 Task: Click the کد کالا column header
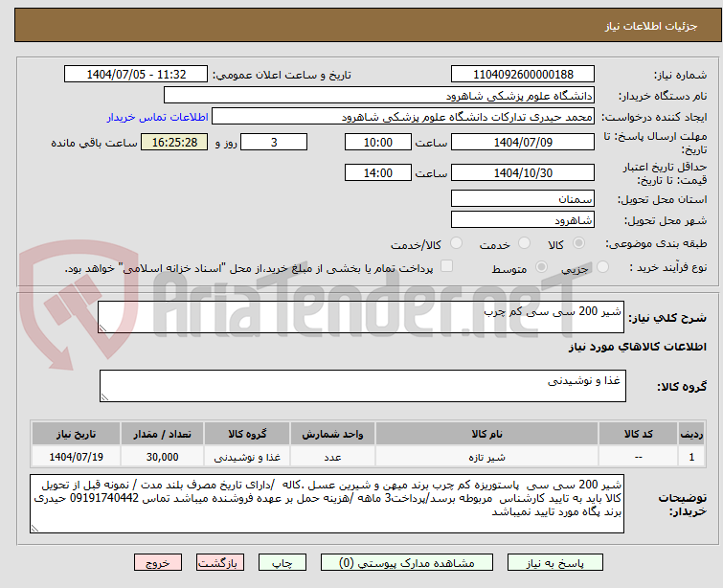coord(638,434)
